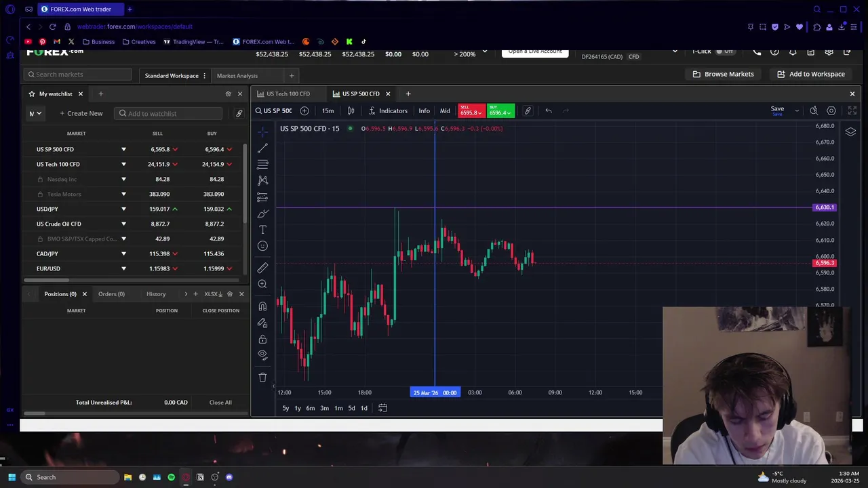
Task: Expand the US SP 500 CFD row arrow
Action: click(x=123, y=149)
